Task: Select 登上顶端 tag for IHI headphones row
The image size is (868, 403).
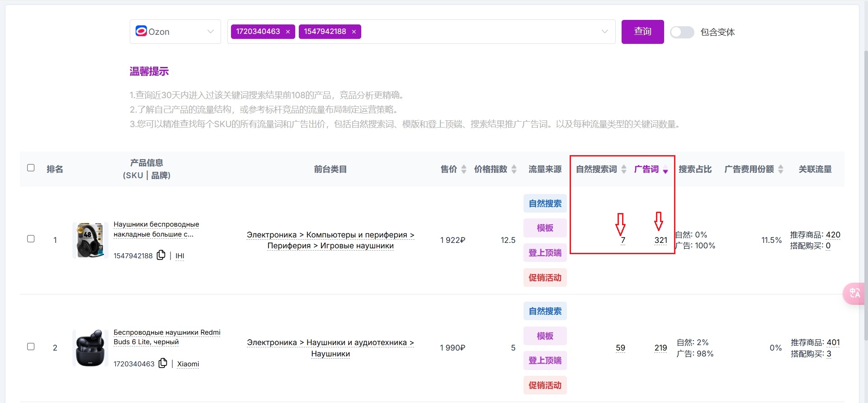Action: (545, 253)
